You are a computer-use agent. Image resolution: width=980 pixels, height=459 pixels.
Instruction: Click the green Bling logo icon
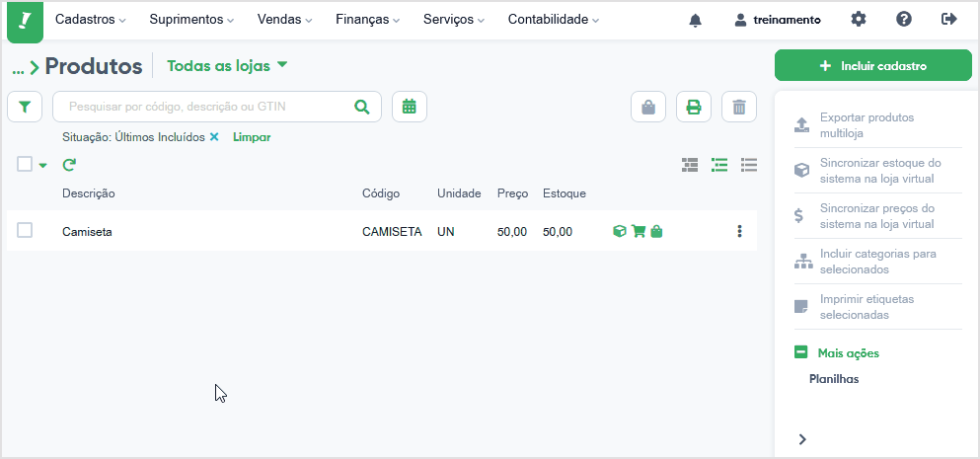pos(25,22)
